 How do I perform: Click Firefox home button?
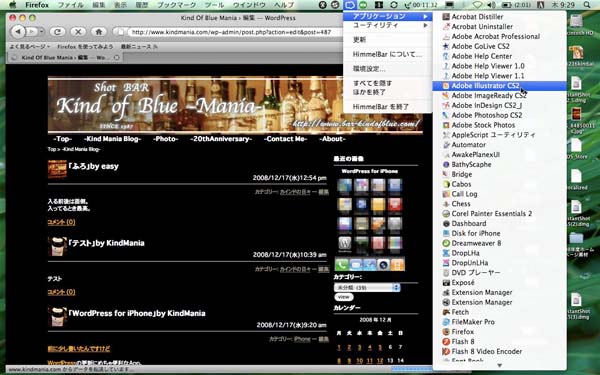pos(99,32)
